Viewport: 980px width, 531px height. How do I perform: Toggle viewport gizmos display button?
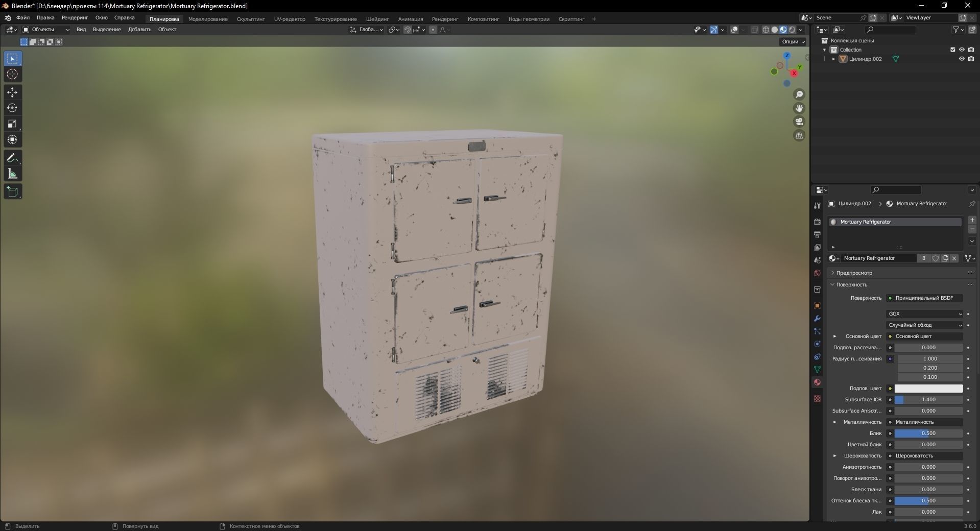[714, 30]
